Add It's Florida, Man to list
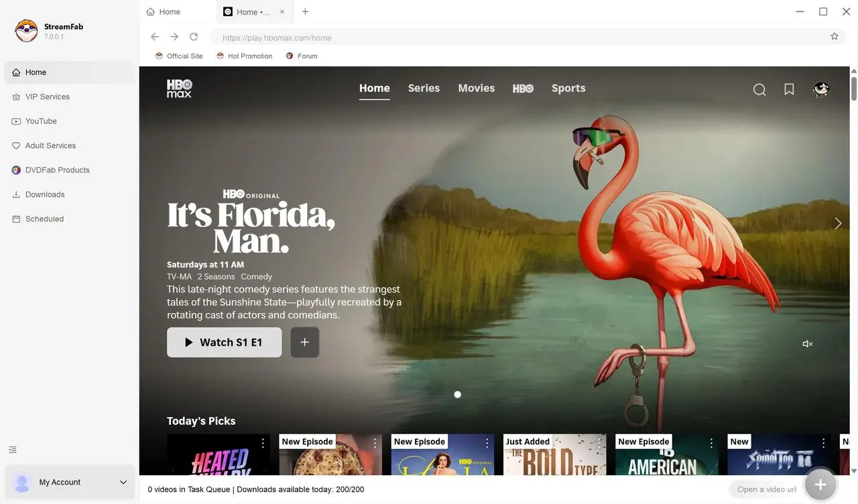The height and width of the screenshot is (504, 858). coord(305,342)
